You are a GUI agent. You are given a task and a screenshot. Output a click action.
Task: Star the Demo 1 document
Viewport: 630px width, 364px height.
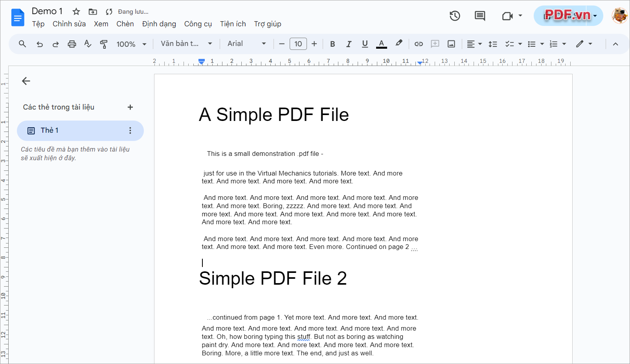(x=76, y=12)
